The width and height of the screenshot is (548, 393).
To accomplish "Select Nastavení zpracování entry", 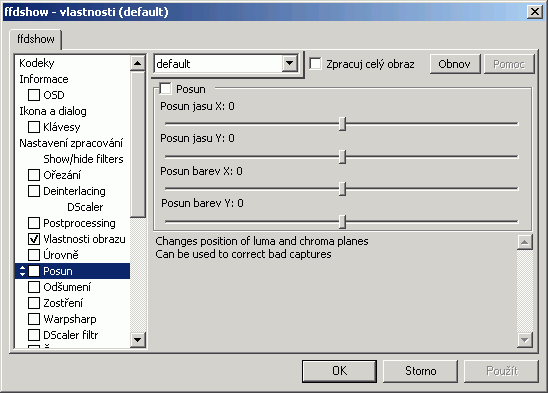I will 71,143.
